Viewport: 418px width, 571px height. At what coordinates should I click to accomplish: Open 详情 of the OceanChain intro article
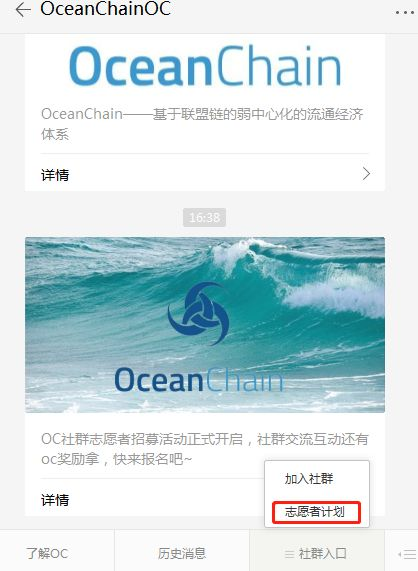[205, 174]
